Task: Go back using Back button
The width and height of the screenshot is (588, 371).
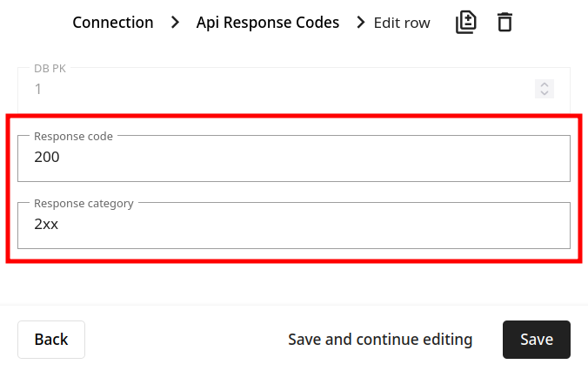Action: 51,340
